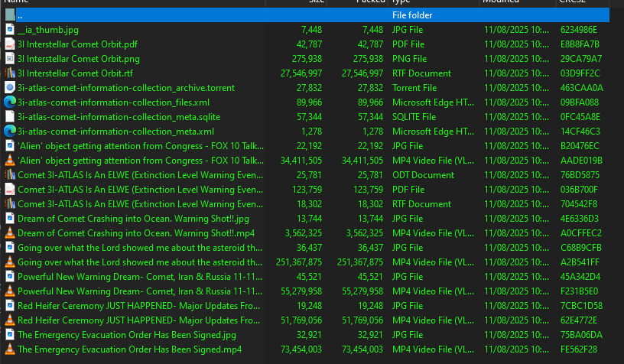Click the ODT document icon for Comet 3I-ATLAS ELWE
This screenshot has height=364, width=624.
click(x=10, y=175)
